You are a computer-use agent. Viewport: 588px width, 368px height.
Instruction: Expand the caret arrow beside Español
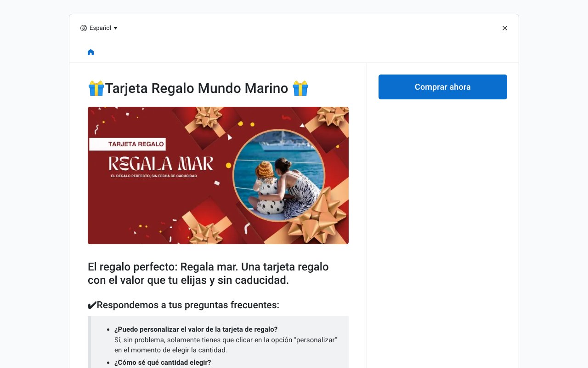tap(115, 28)
